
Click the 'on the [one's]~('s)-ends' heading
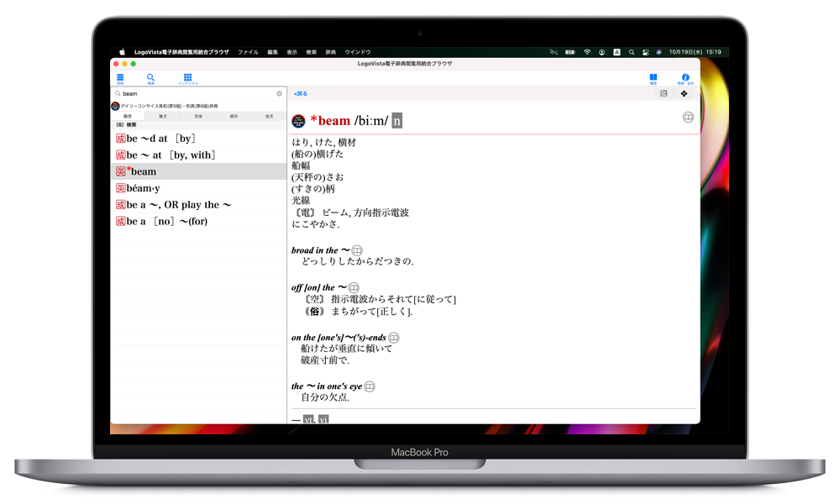(339, 338)
